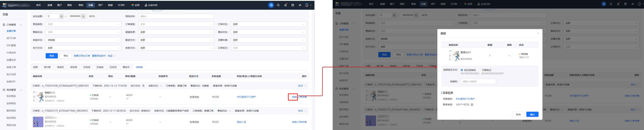Screen dimensions: 644x130
Task: Click buyer link 手机尾号9752用户 in 核销 dialog
Action: (x=465, y=99)
